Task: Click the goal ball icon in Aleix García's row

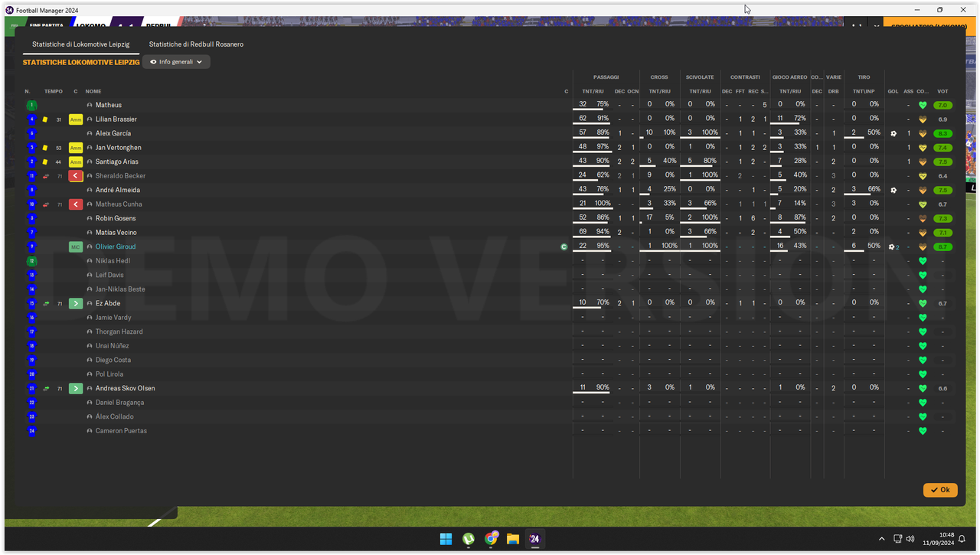Action: click(893, 133)
